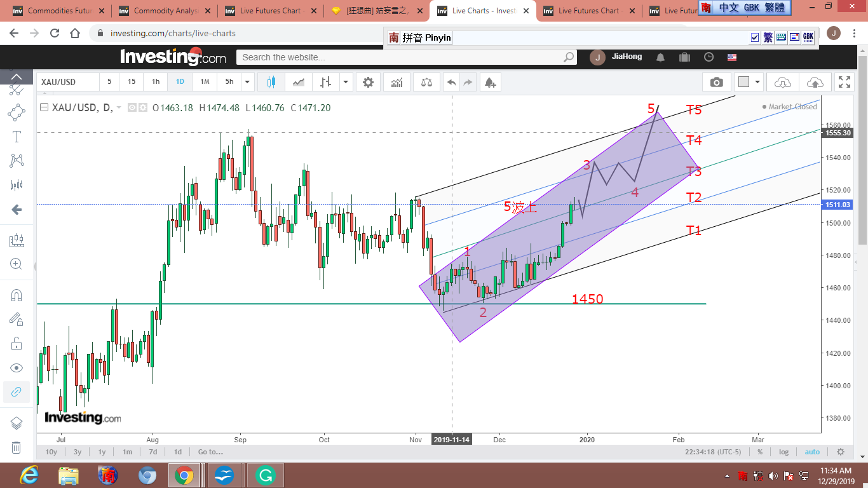Click the magnet mode tool
The height and width of the screenshot is (488, 868).
tap(17, 295)
